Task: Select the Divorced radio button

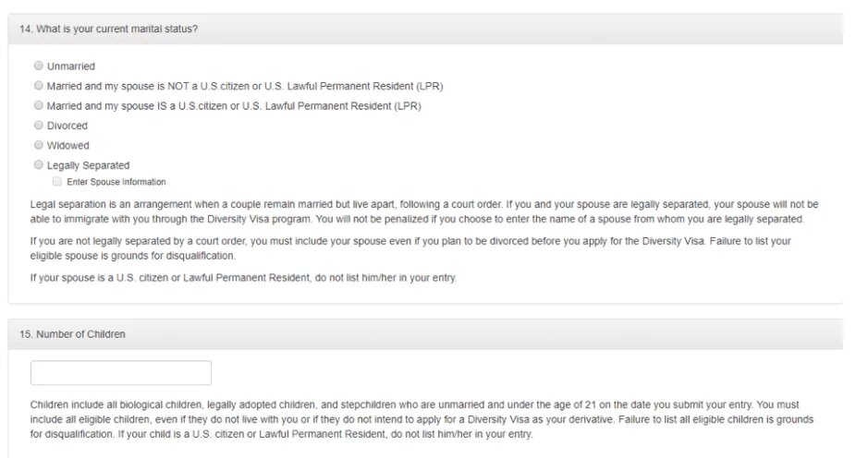Action: (38, 125)
